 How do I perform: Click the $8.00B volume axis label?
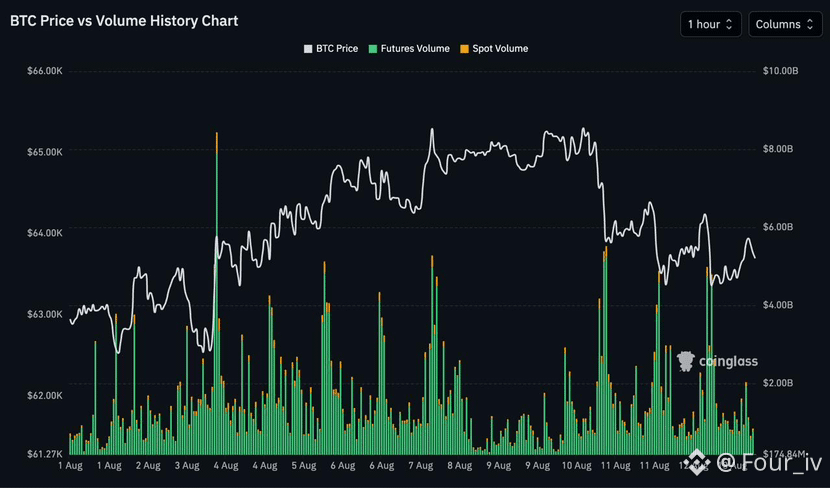[x=778, y=149]
